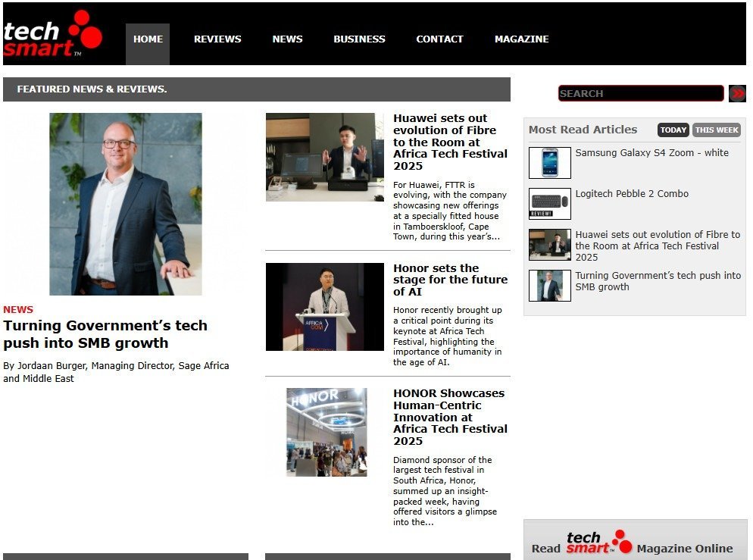Click the Samsung Galaxy S4 Zoom phone thumbnail

pyautogui.click(x=550, y=163)
